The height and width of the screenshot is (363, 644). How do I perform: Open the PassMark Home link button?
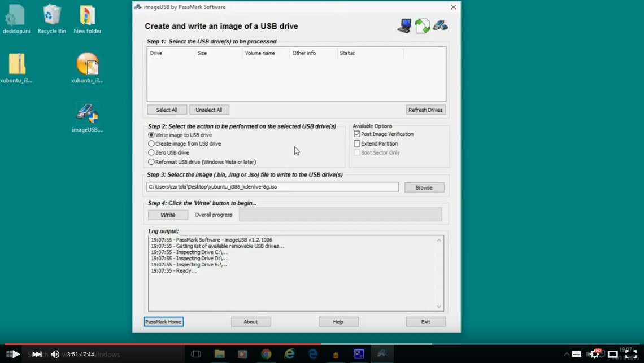[163, 322]
